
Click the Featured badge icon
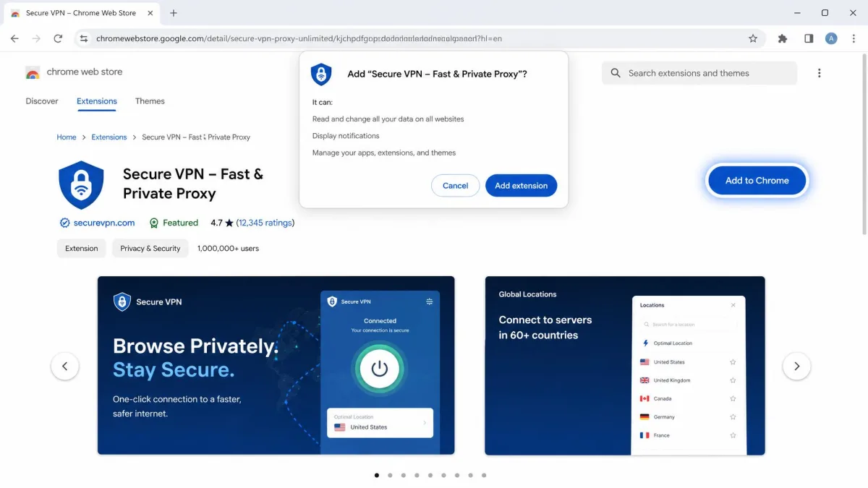coord(153,223)
